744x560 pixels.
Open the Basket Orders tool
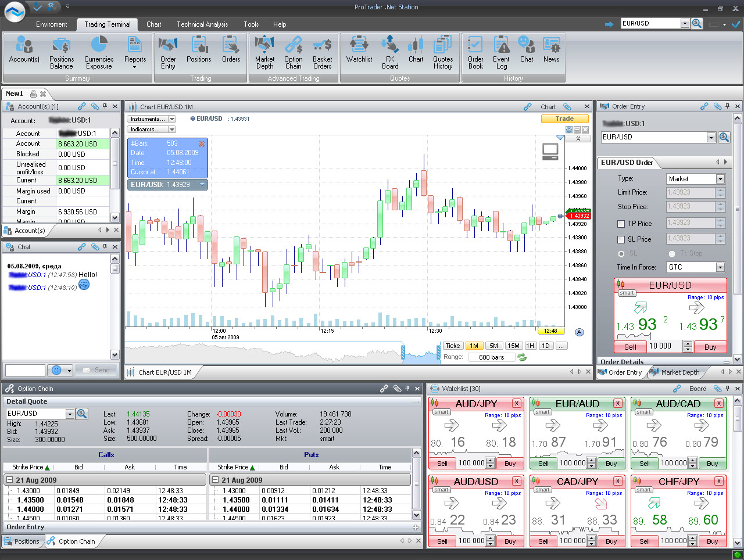pos(322,53)
